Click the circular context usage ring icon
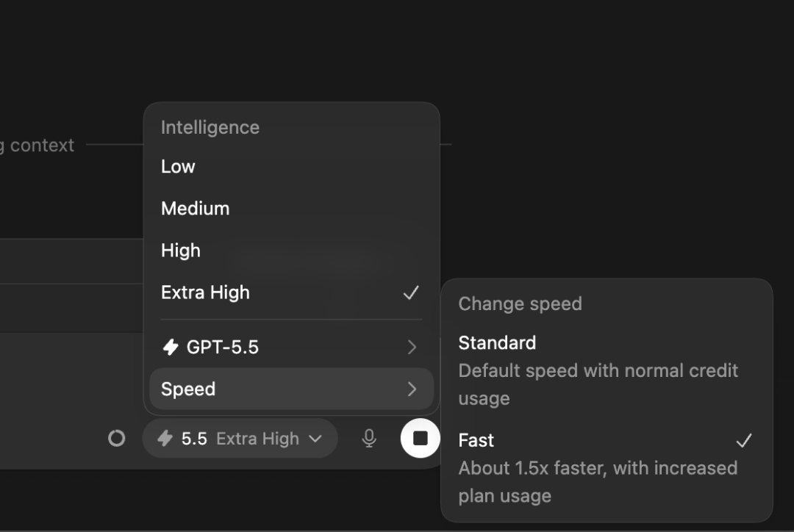Viewport: 794px width, 532px height. [116, 439]
